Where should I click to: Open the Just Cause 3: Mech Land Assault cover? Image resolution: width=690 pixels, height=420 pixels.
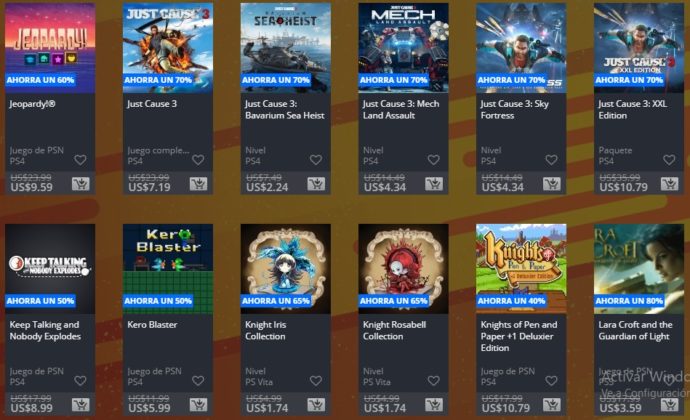coord(404,48)
